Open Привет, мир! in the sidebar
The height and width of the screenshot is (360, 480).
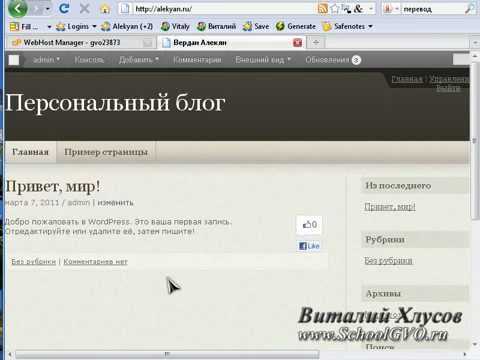click(x=390, y=207)
